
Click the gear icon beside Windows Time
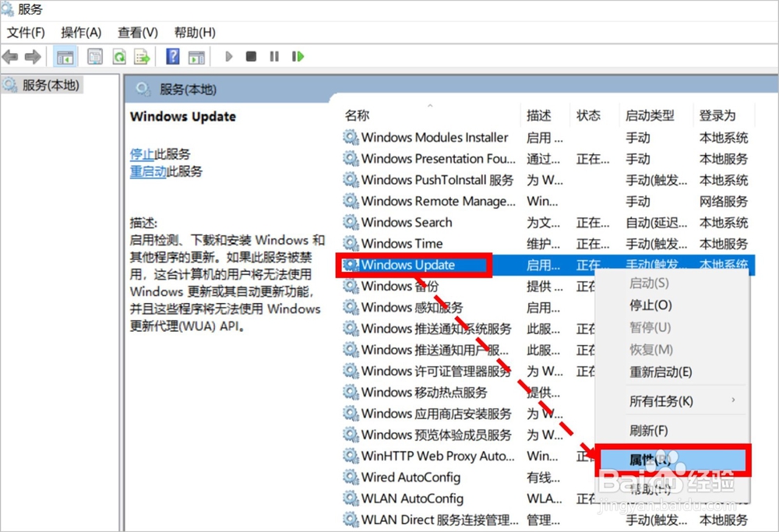[351, 243]
